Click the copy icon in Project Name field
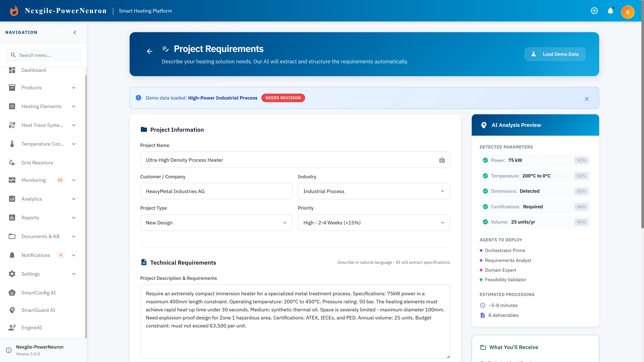Image resolution: width=644 pixels, height=362 pixels. [442, 160]
